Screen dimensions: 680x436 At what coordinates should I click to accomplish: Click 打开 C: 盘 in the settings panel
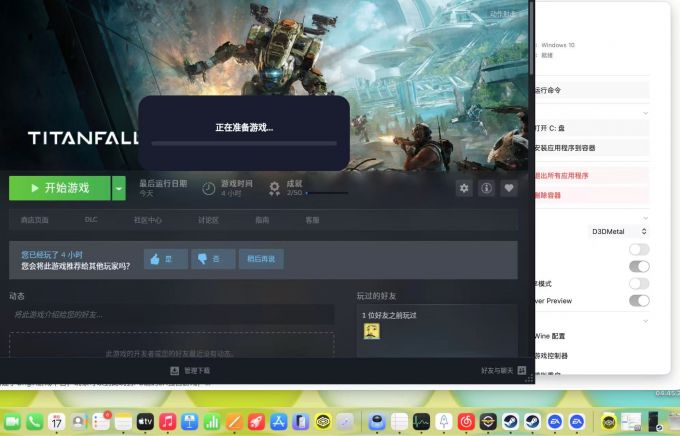592,128
